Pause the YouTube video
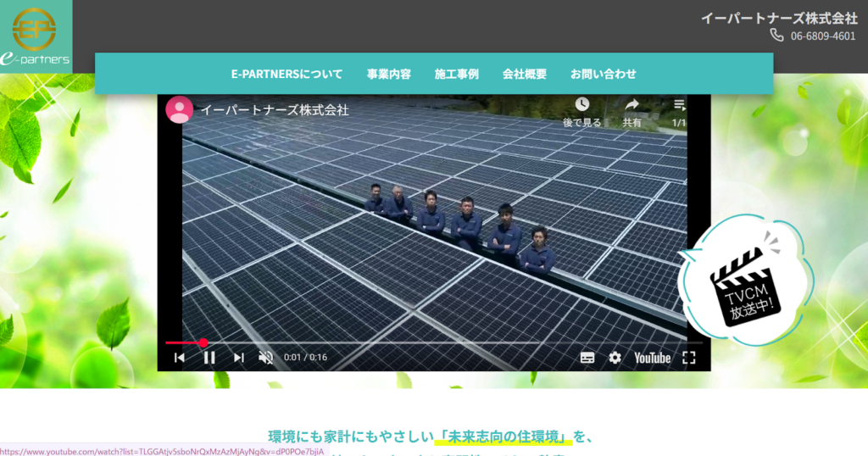The height and width of the screenshot is (456, 868). tap(209, 358)
